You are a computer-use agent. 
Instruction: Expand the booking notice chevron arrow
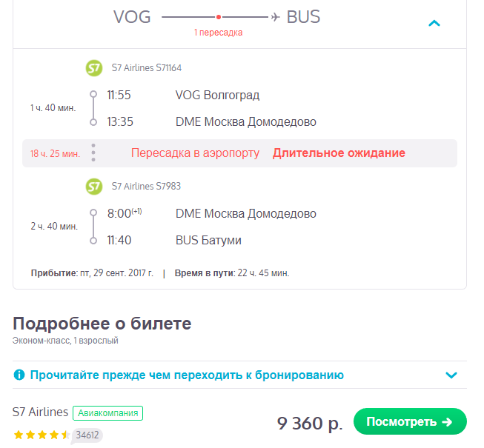pyautogui.click(x=451, y=375)
